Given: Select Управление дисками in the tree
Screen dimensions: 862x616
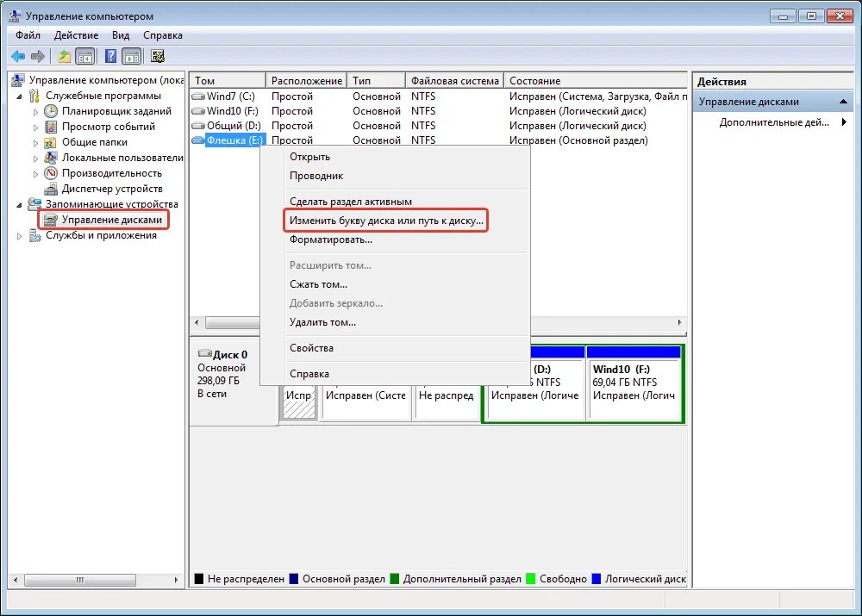Looking at the screenshot, I should (x=111, y=220).
